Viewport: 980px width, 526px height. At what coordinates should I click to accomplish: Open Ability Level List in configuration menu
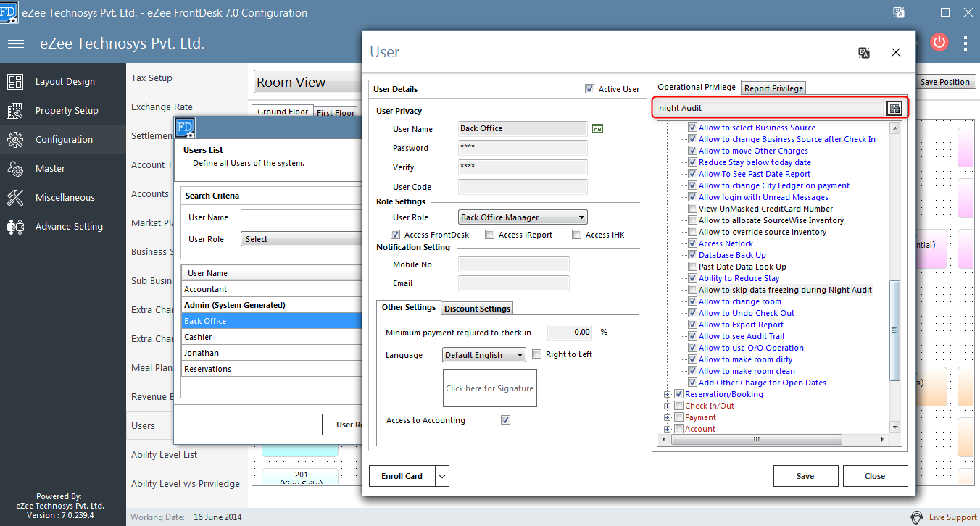[165, 454]
